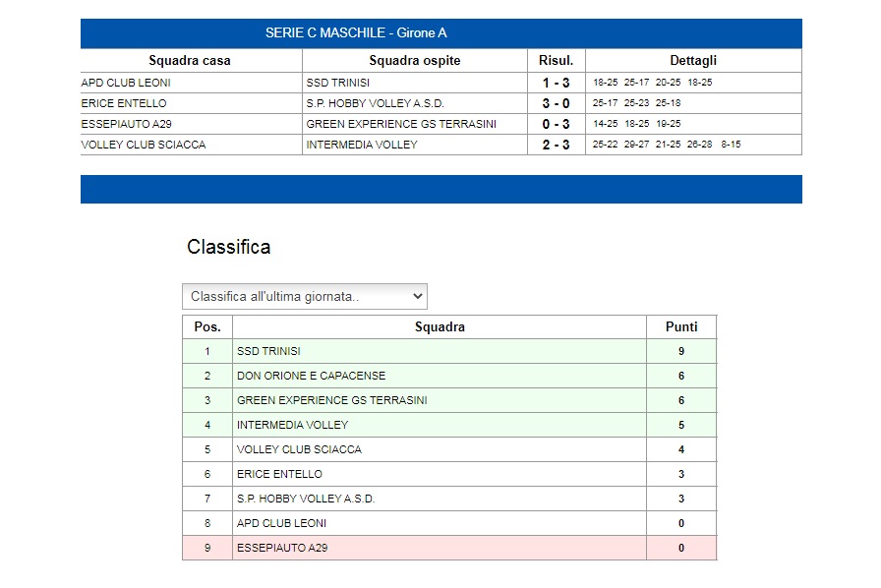The height and width of the screenshot is (588, 881).
Task: Click the Risul. column header
Action: [556, 61]
